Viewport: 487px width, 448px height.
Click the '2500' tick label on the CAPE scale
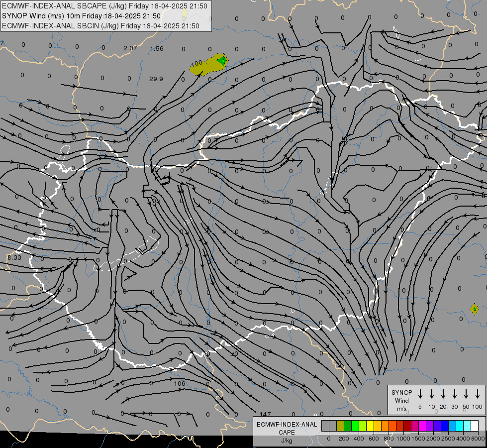coord(448,439)
